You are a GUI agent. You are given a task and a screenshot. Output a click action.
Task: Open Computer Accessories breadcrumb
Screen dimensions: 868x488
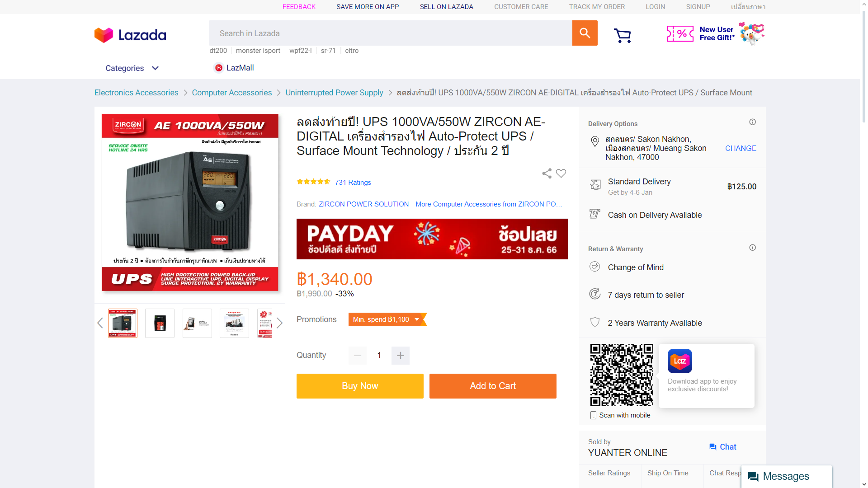click(x=232, y=93)
